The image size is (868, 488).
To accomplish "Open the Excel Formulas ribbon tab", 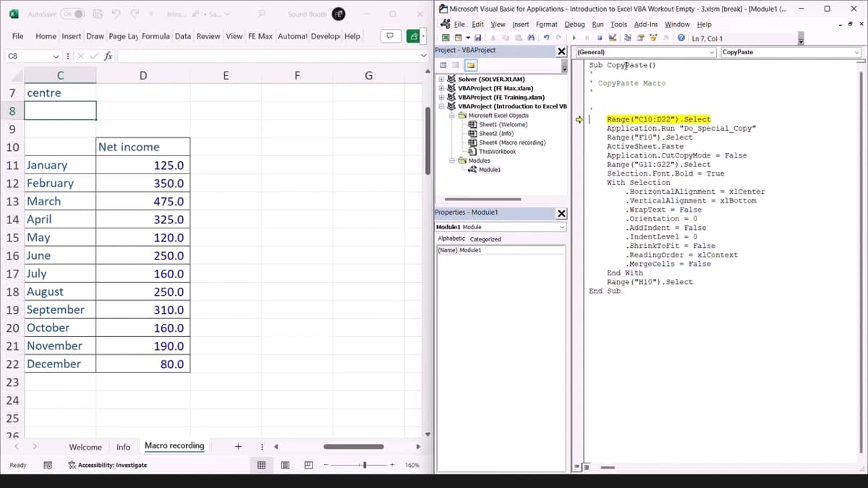I will click(x=156, y=36).
